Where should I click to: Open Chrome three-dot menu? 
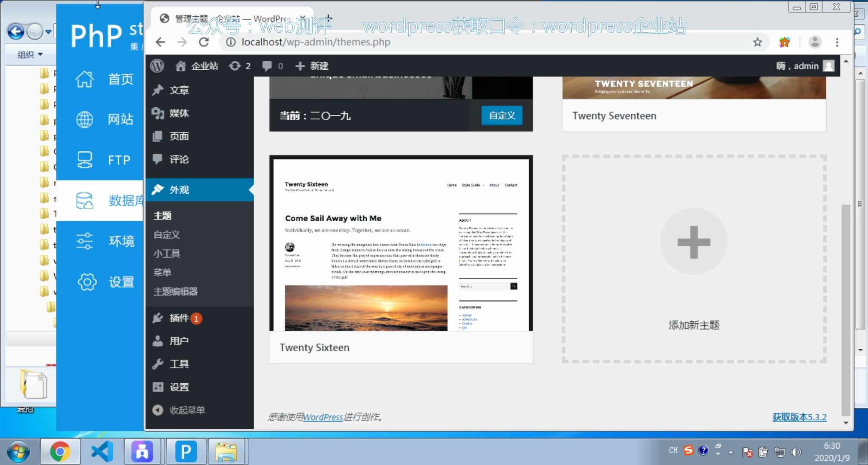837,42
